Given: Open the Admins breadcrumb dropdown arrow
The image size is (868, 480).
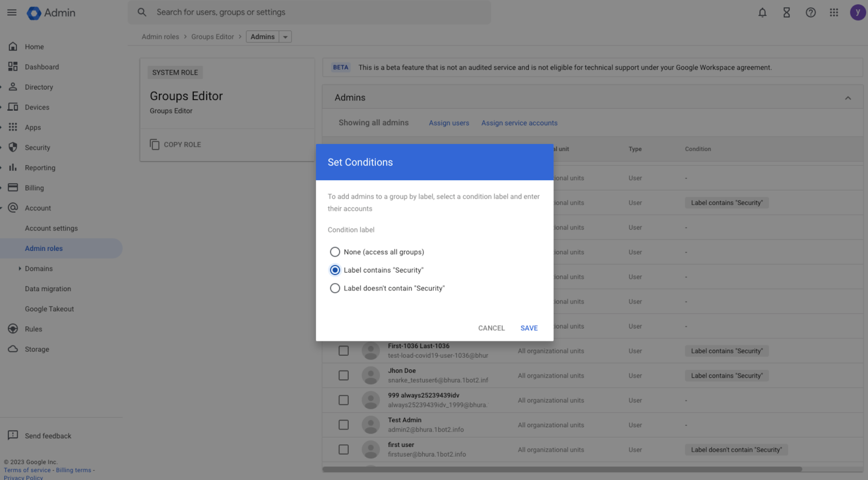Looking at the screenshot, I should click(x=285, y=37).
